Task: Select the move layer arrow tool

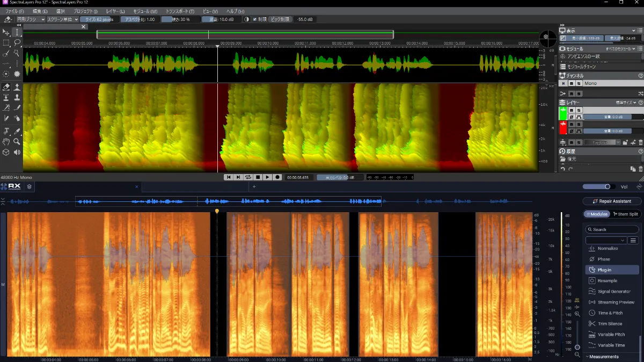Action: [6, 32]
